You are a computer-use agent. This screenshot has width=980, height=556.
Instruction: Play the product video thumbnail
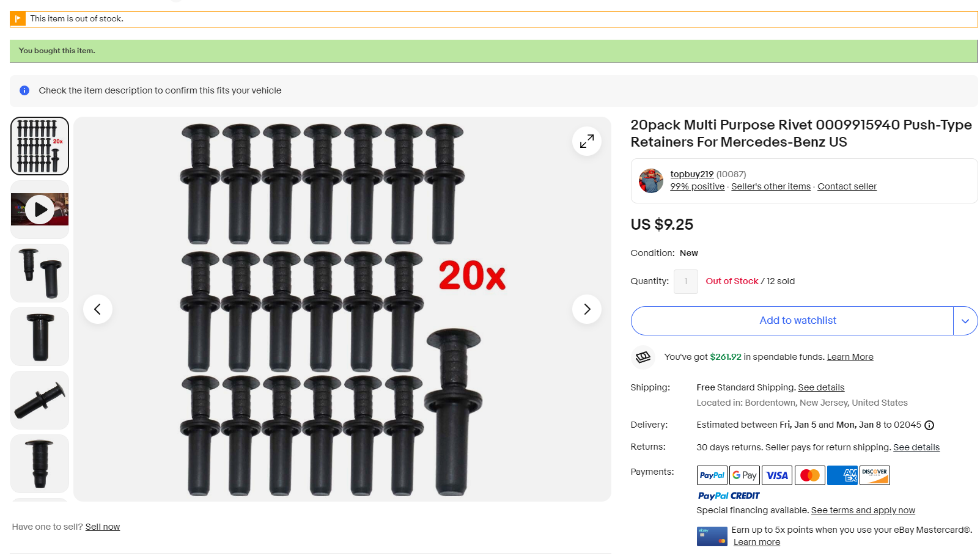40,210
